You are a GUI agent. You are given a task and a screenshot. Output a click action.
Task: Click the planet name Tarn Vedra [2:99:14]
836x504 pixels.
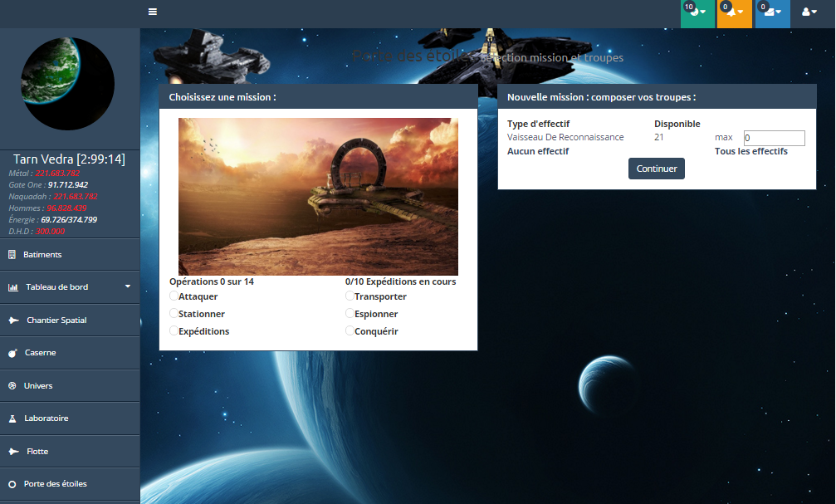pyautogui.click(x=69, y=159)
